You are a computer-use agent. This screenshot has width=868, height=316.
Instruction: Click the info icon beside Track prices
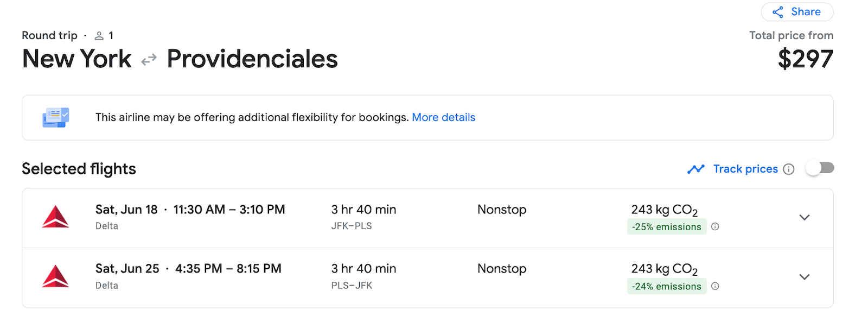click(x=789, y=169)
